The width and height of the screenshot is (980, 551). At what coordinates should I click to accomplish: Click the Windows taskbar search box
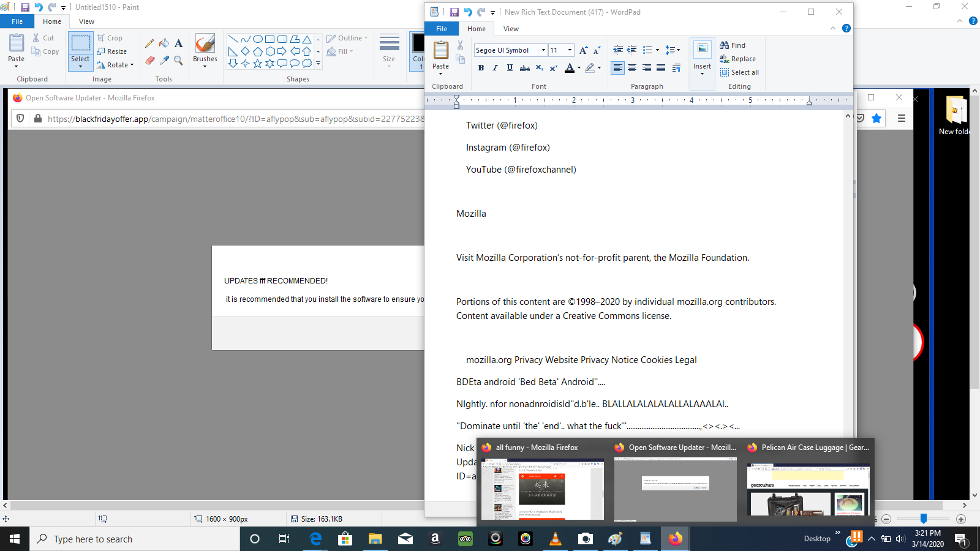[135, 539]
